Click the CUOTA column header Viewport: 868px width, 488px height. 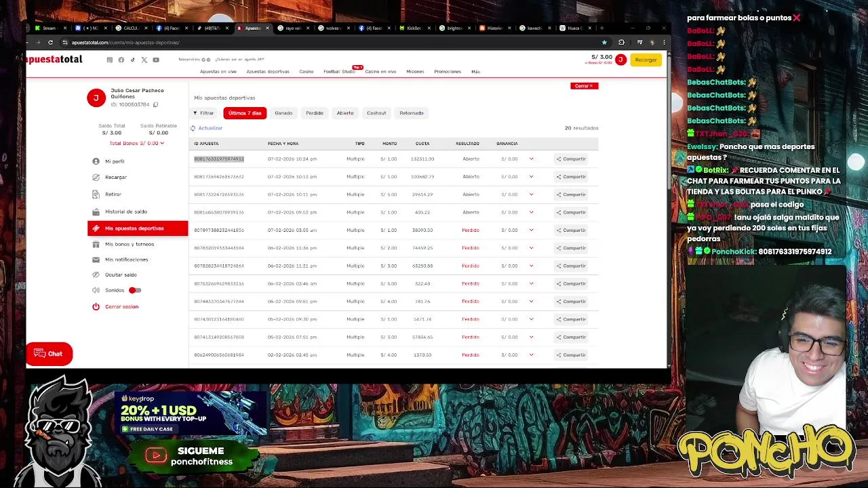(422, 144)
